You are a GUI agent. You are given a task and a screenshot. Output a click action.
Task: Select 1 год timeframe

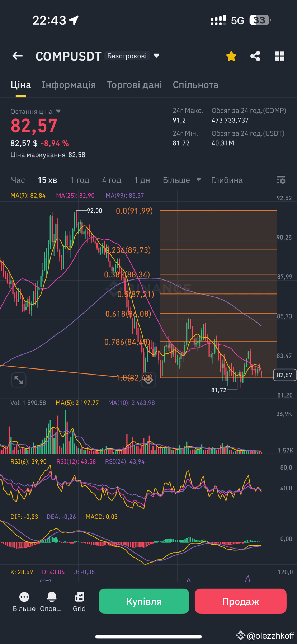point(80,180)
